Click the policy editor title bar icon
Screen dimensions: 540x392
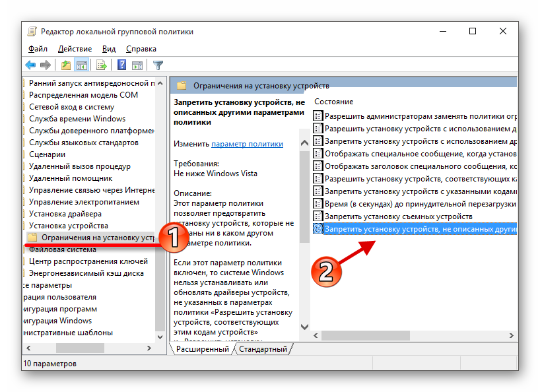(x=32, y=32)
